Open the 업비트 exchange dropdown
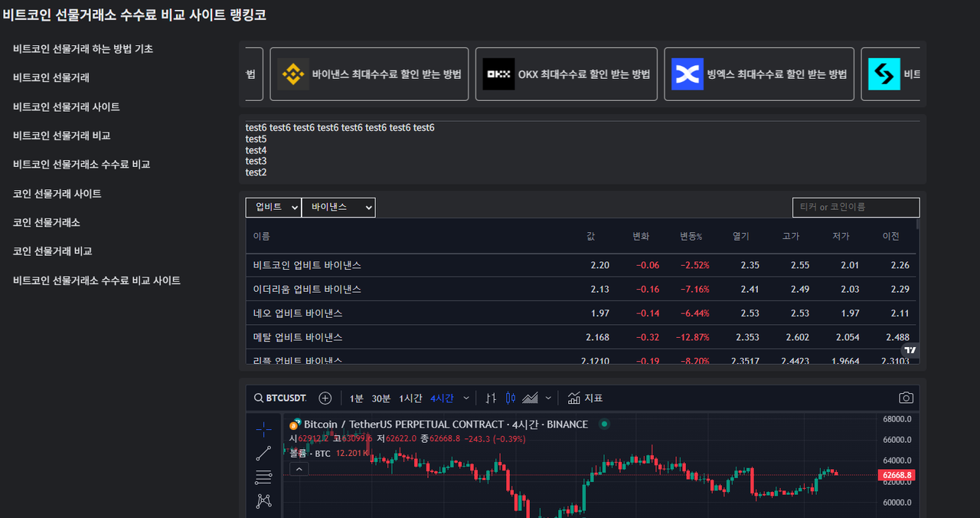This screenshot has width=980, height=518. 273,208
